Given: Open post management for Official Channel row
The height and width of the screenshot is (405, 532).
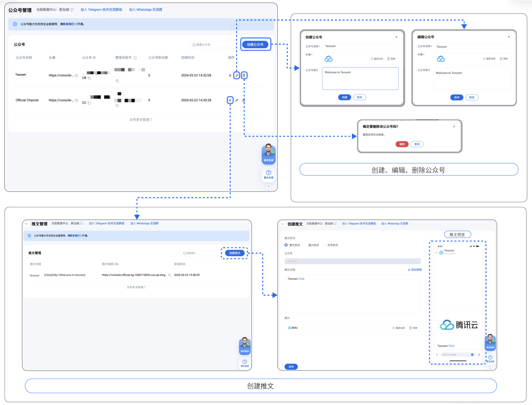Looking at the screenshot, I should point(230,100).
